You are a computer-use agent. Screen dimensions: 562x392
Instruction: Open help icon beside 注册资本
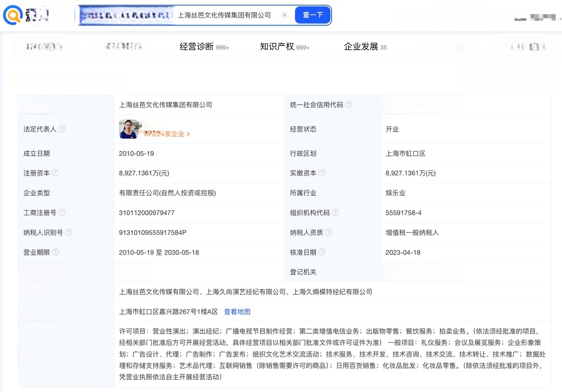55,172
